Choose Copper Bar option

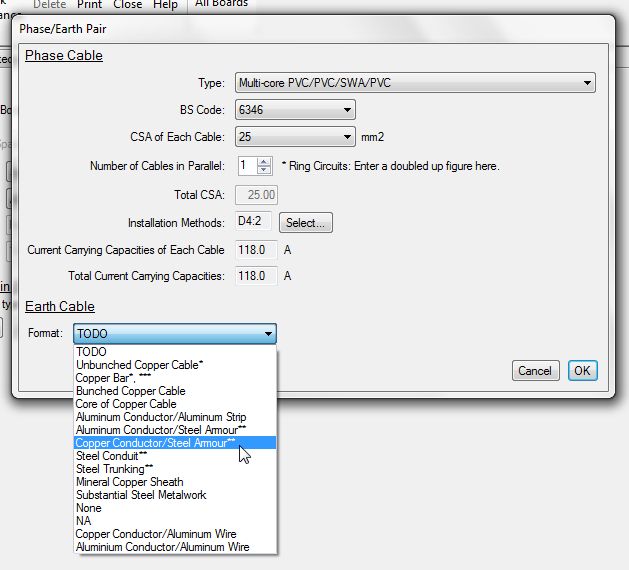[x=175, y=378]
